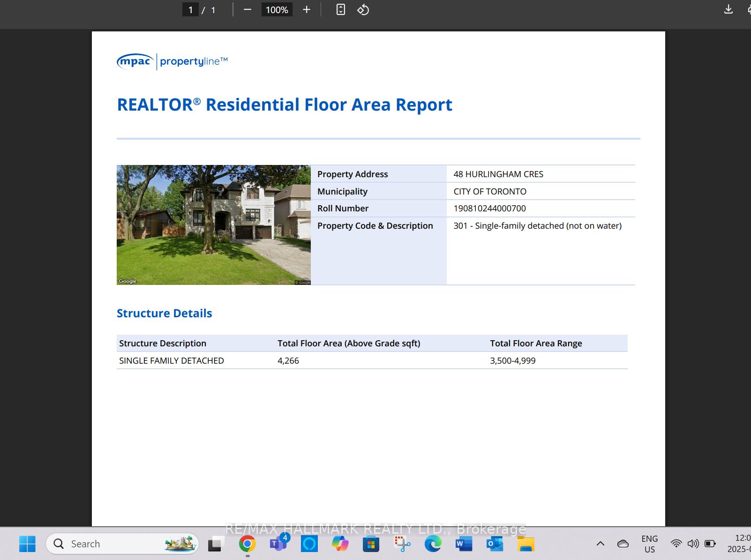Switch to Google Chrome in taskbar
This screenshot has width=751, height=560.
tap(247, 544)
